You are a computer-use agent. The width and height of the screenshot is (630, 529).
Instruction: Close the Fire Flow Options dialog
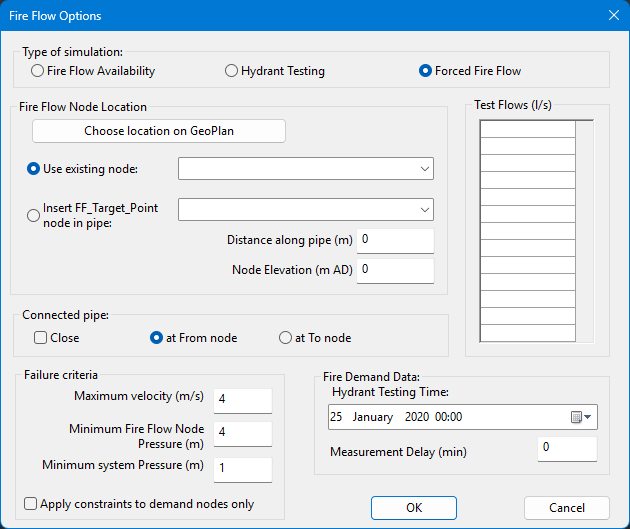613,15
